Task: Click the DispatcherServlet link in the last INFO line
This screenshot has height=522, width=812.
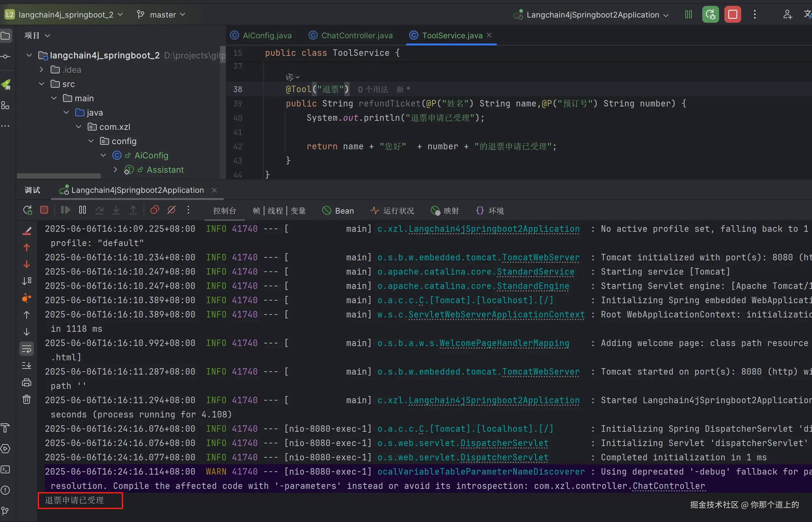Action: (x=504, y=457)
